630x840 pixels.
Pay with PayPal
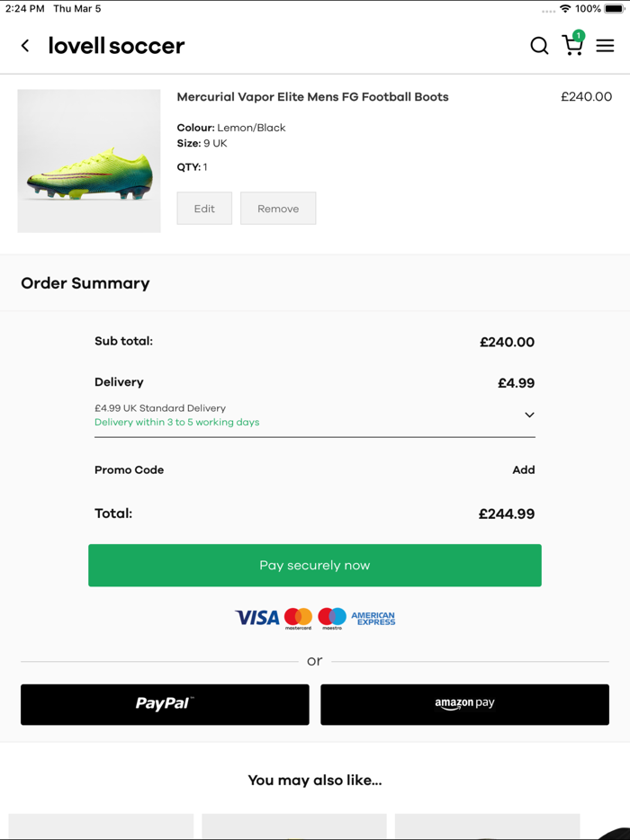[x=165, y=704]
